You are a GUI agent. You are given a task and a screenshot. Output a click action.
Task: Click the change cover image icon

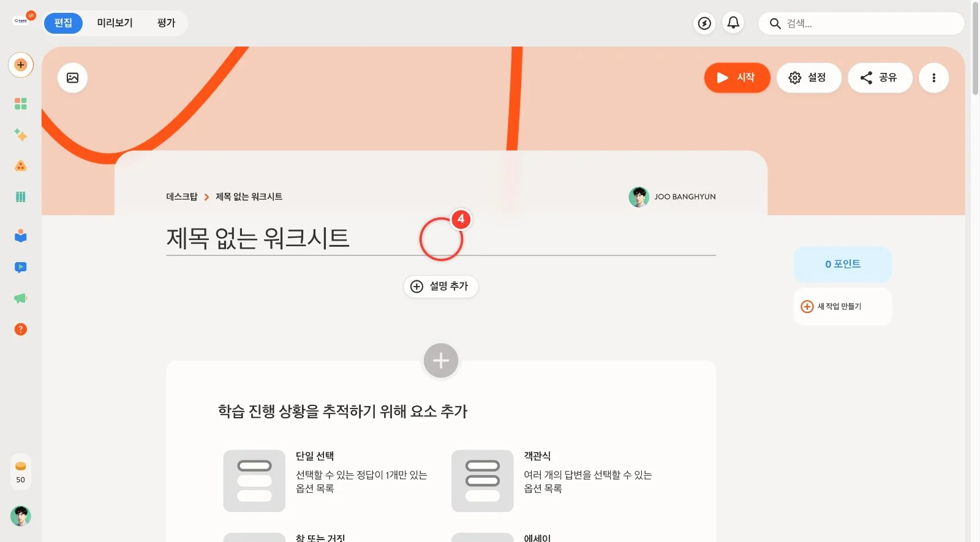pyautogui.click(x=72, y=78)
